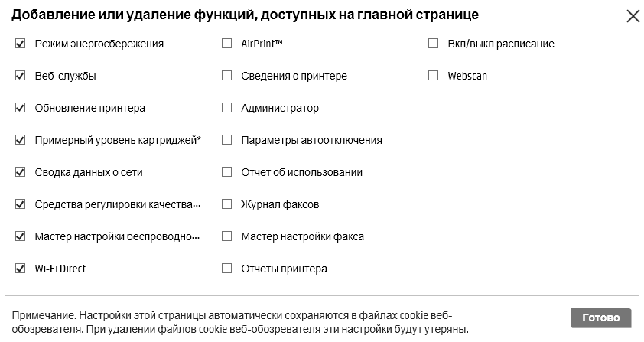
Task: Check Параметры автоотключения option
Action: [x=226, y=140]
